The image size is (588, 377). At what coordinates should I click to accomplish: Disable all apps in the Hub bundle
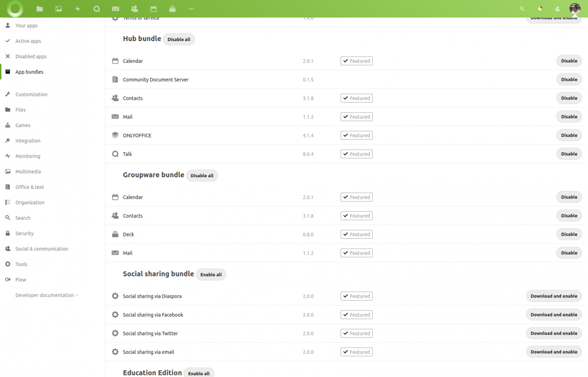179,39
